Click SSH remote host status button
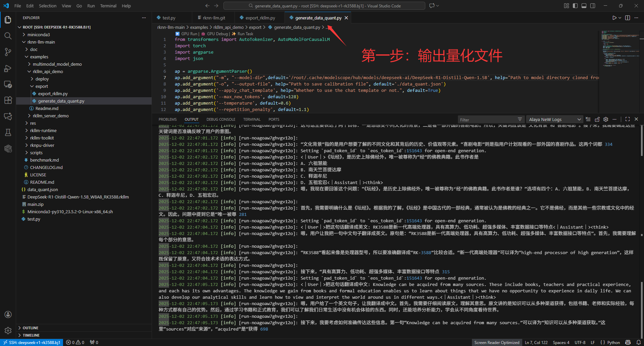Viewport: 644px width, 346px height. [x=32, y=342]
